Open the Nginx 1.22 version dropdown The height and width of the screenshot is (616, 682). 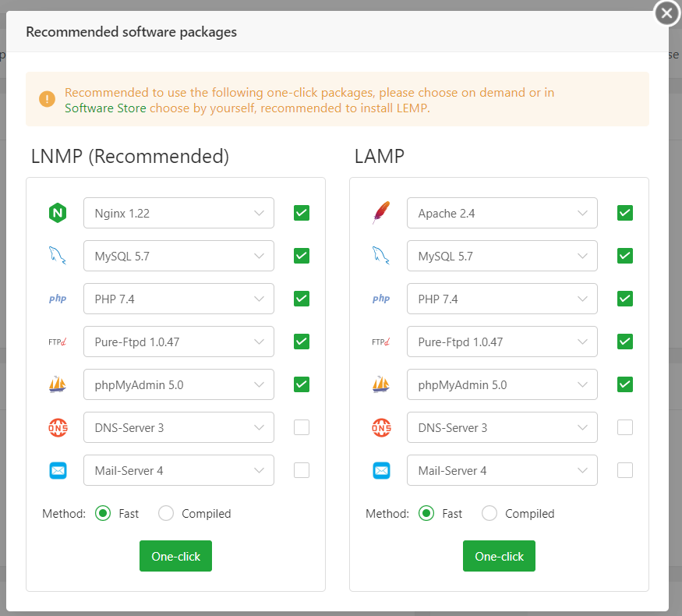coord(178,213)
